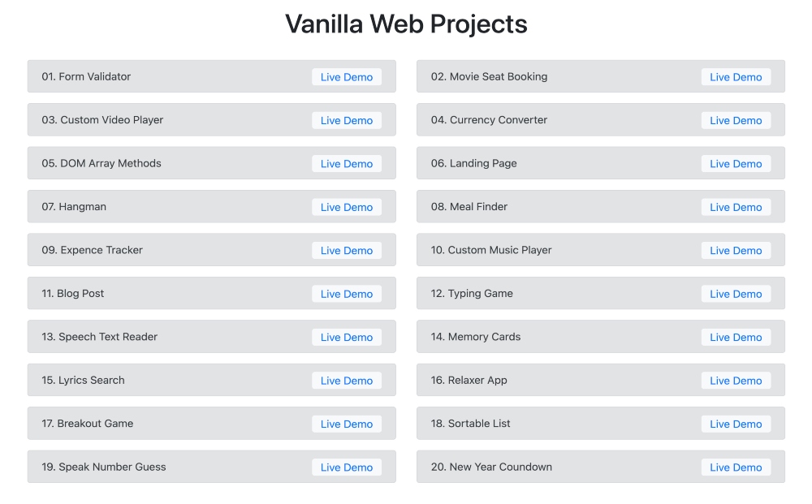Launch the Movie Seat Booking live demo
The width and height of the screenshot is (812, 504).
tap(736, 77)
